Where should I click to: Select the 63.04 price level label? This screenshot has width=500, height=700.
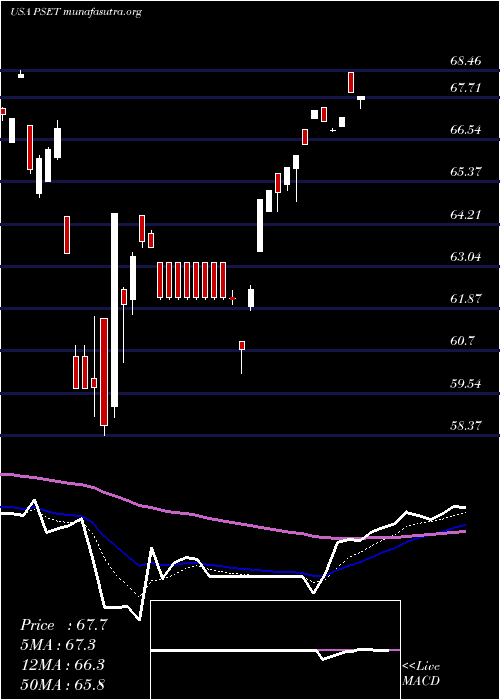(x=466, y=257)
